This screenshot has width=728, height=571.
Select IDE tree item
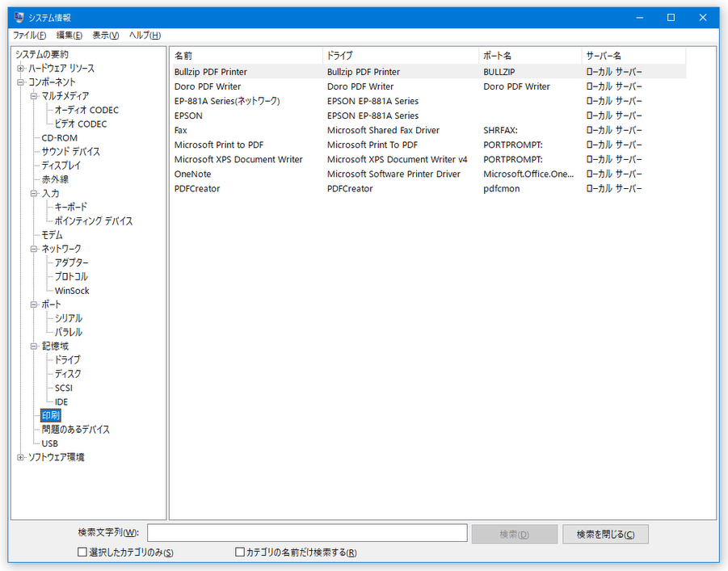point(61,402)
